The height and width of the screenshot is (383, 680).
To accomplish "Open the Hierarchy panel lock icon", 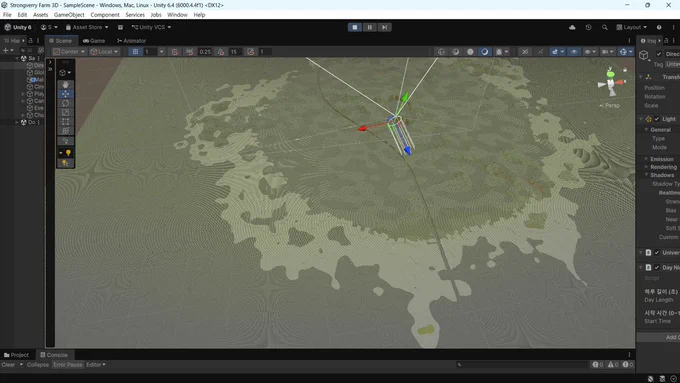I will pyautogui.click(x=30, y=41).
